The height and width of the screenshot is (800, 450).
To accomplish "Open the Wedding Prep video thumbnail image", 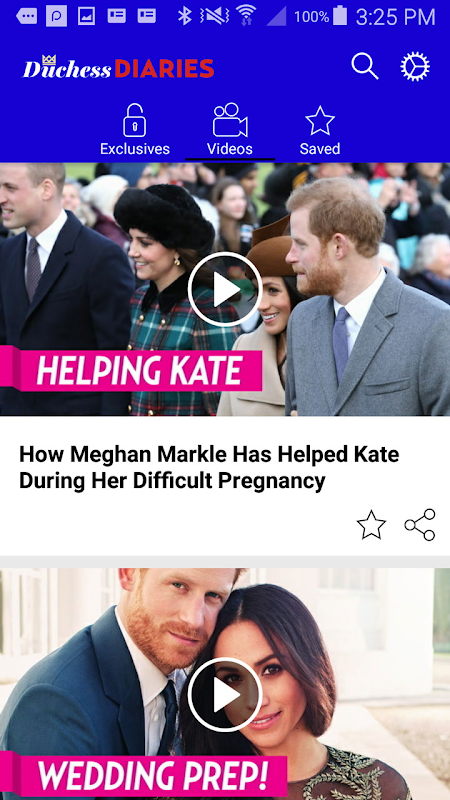I will coord(225,684).
